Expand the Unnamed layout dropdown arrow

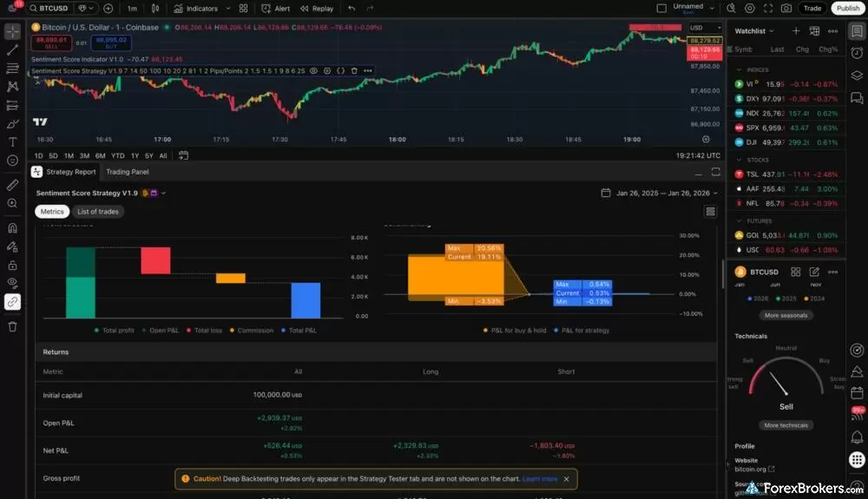click(712, 9)
